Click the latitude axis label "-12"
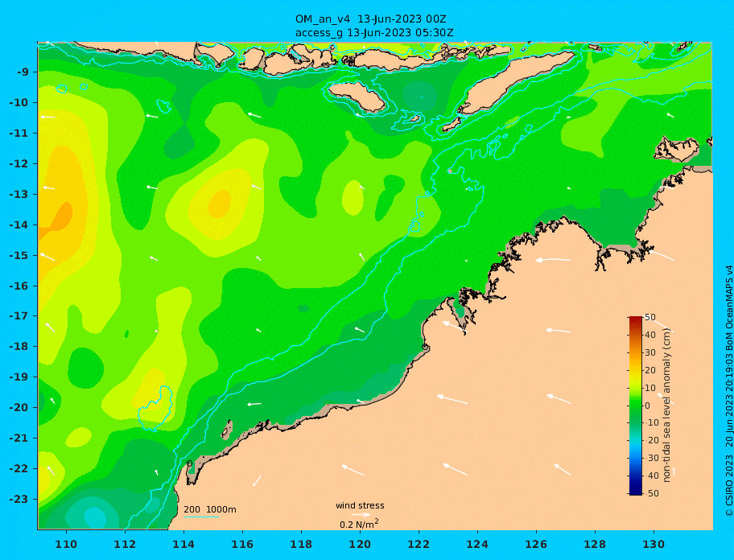Image resolution: width=734 pixels, height=560 pixels. 19,164
